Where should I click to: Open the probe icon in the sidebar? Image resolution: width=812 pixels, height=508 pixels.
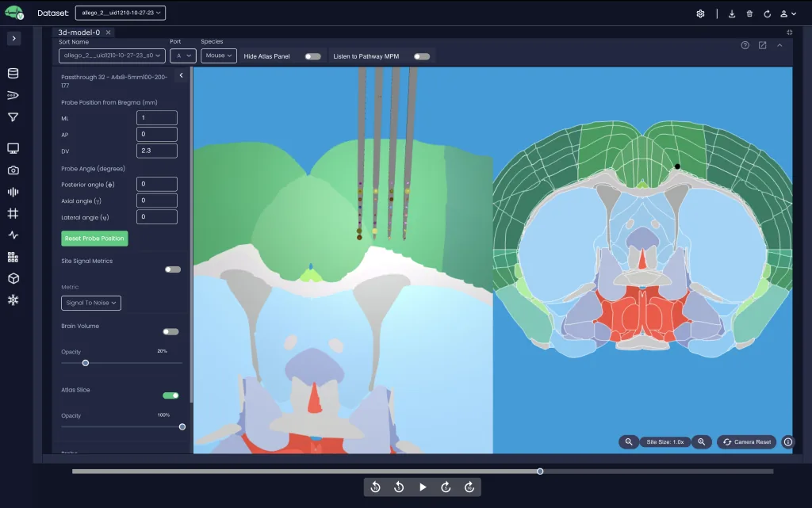[13, 95]
